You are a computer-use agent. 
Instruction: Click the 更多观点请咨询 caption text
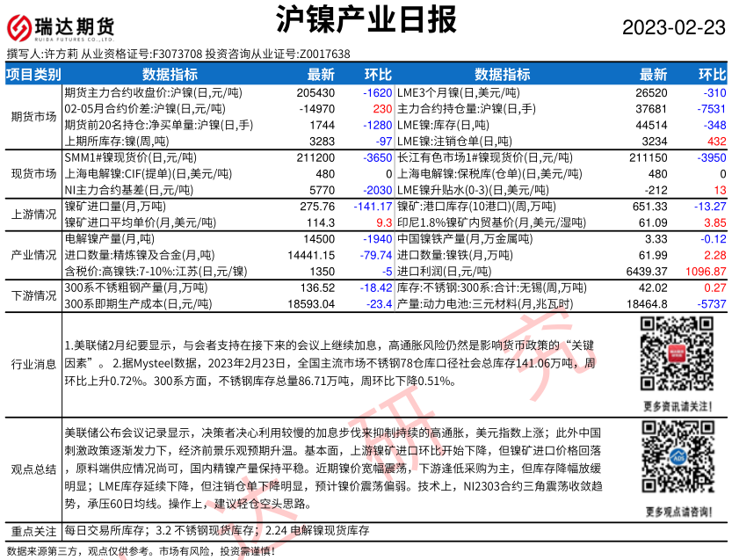pyautogui.click(x=675, y=511)
